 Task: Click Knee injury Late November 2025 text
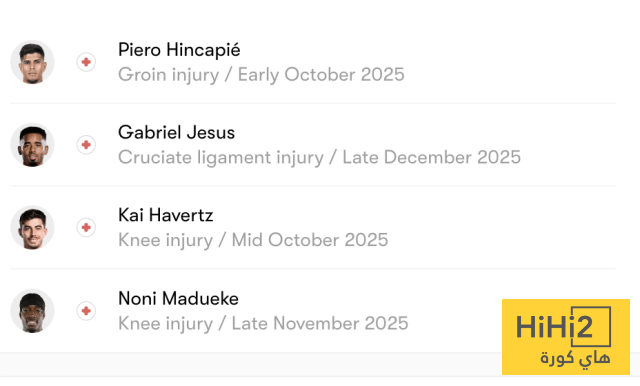(263, 324)
